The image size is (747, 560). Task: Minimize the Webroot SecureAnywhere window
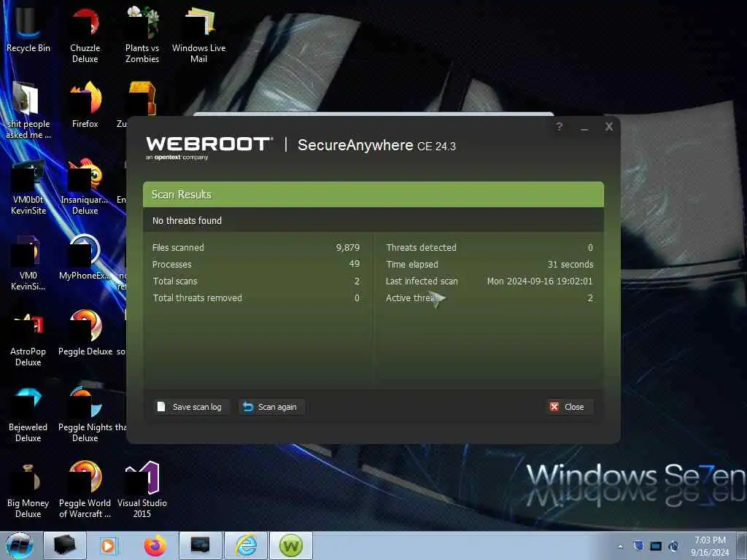point(584,128)
